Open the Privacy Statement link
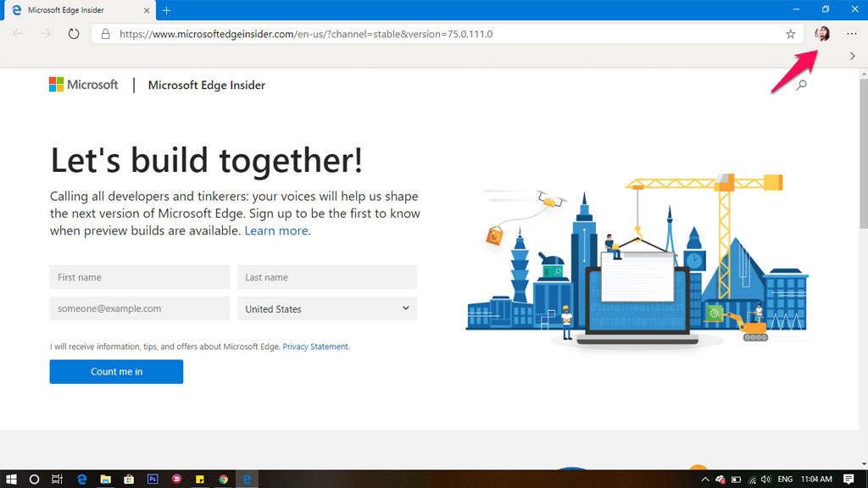Viewport: 868px width, 488px height. [315, 347]
